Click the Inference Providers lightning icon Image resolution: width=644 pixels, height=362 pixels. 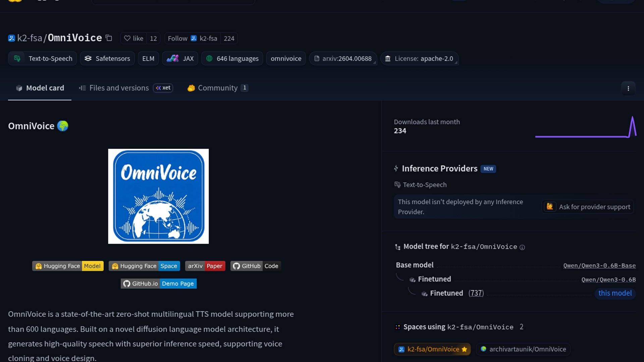pyautogui.click(x=396, y=169)
